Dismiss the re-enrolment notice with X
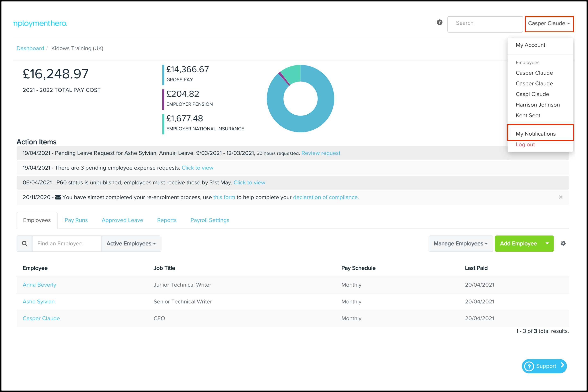This screenshot has height=392, width=588. (x=561, y=197)
